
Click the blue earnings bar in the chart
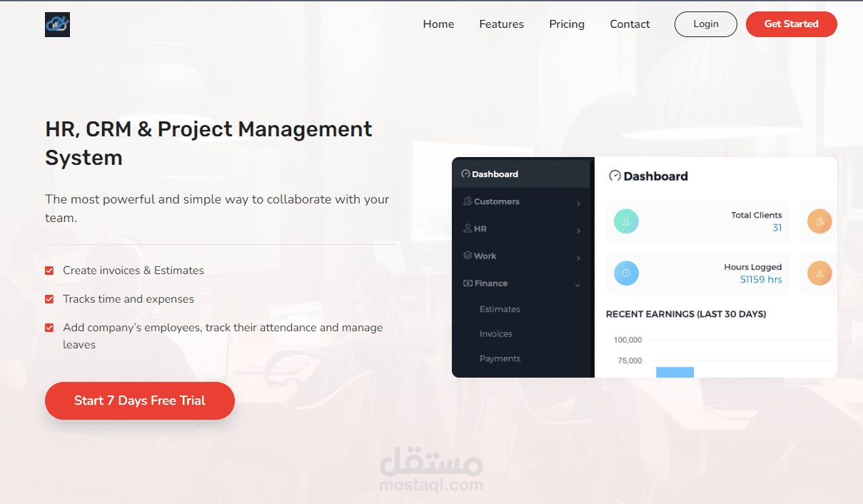674,372
